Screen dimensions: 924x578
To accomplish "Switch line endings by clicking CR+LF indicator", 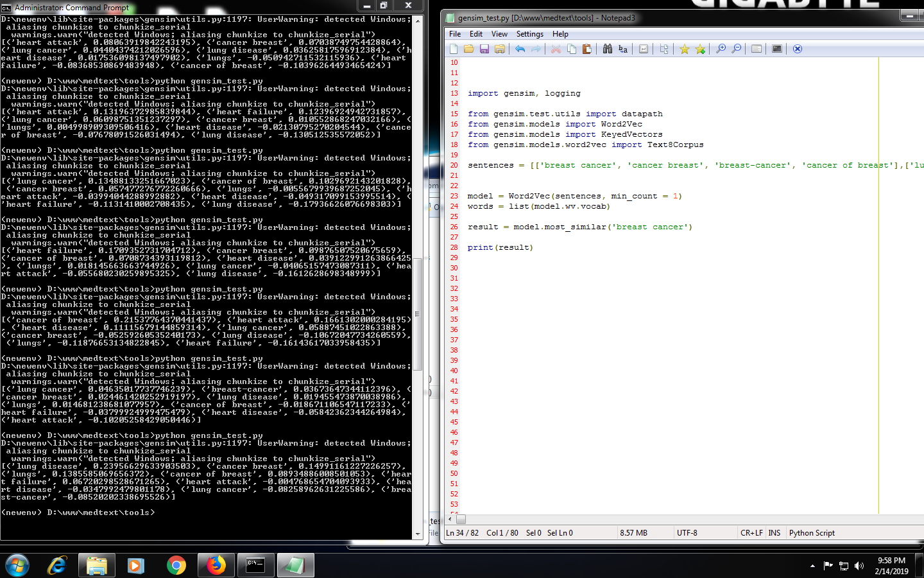I will pos(751,532).
